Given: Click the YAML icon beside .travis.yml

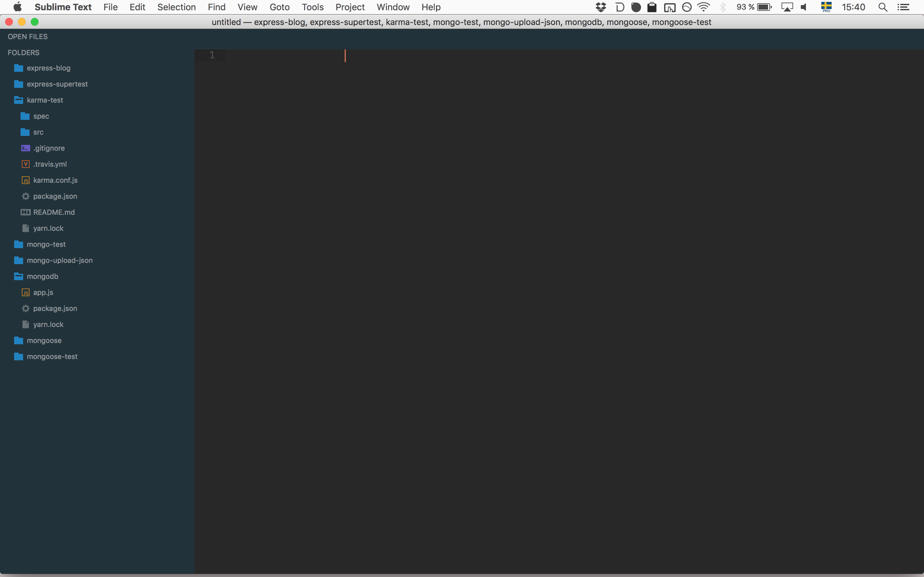Looking at the screenshot, I should (x=26, y=164).
